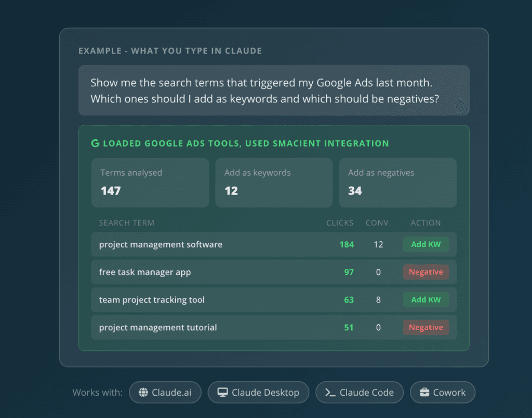Open the Terms analysed 147 card

click(x=150, y=182)
